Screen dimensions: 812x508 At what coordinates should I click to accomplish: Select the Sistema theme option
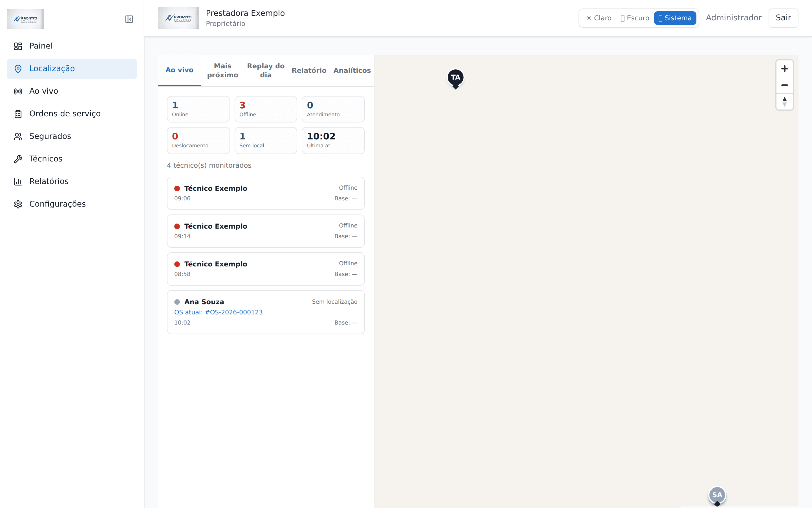(x=675, y=18)
